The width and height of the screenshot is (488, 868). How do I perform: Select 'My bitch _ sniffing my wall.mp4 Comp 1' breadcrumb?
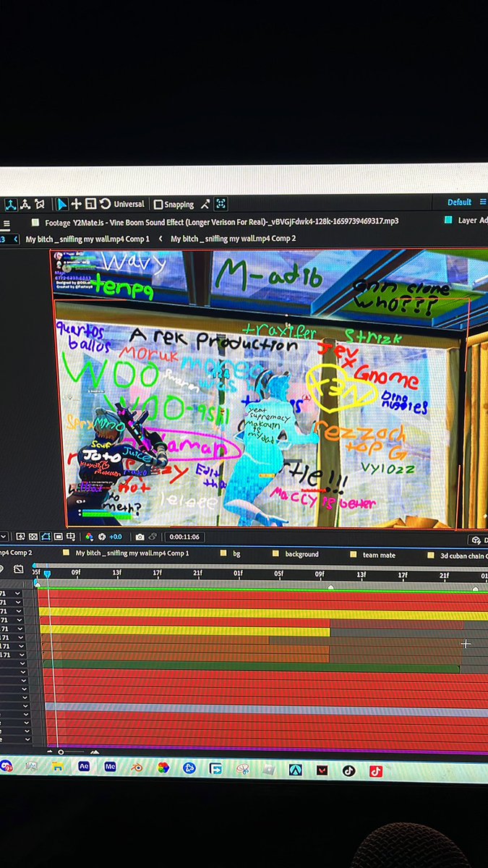point(87,239)
